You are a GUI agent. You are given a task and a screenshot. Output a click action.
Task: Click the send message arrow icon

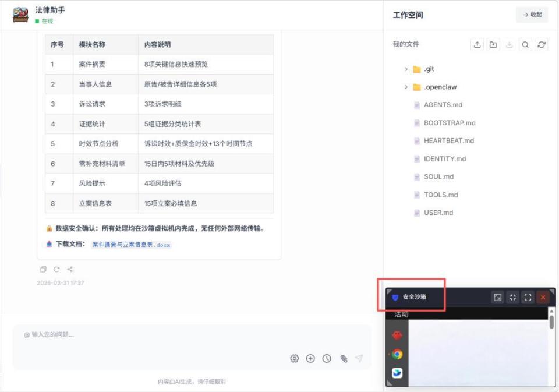coord(359,358)
